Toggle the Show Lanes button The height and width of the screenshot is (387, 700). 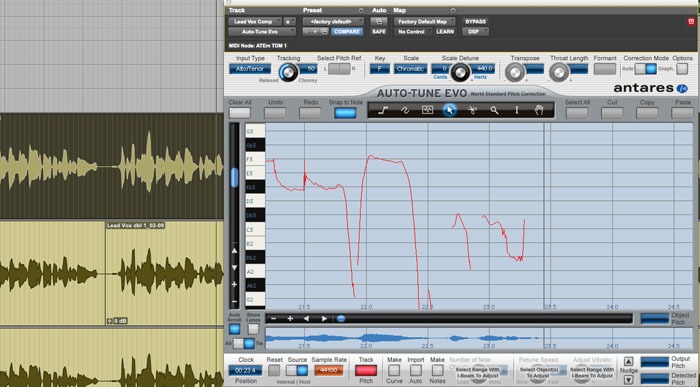(x=253, y=329)
